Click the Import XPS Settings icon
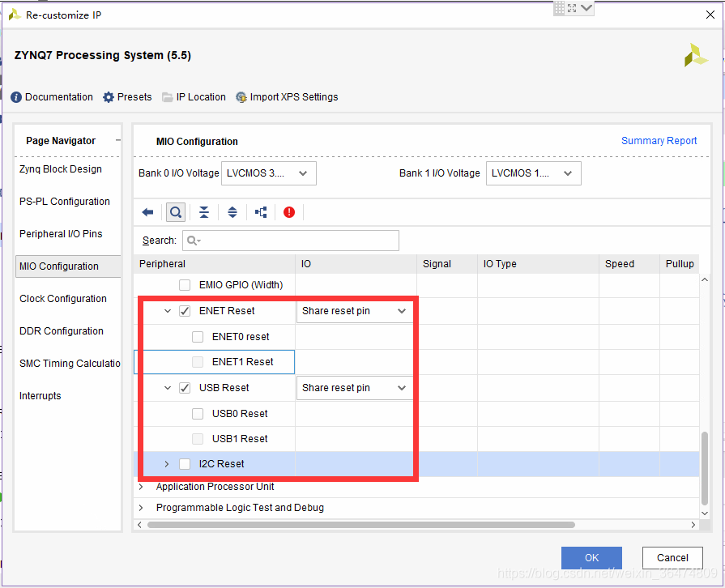 pos(241,97)
